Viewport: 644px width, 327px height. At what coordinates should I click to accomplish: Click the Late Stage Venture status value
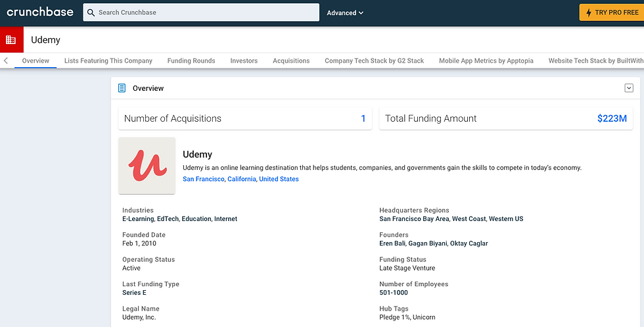pos(407,268)
